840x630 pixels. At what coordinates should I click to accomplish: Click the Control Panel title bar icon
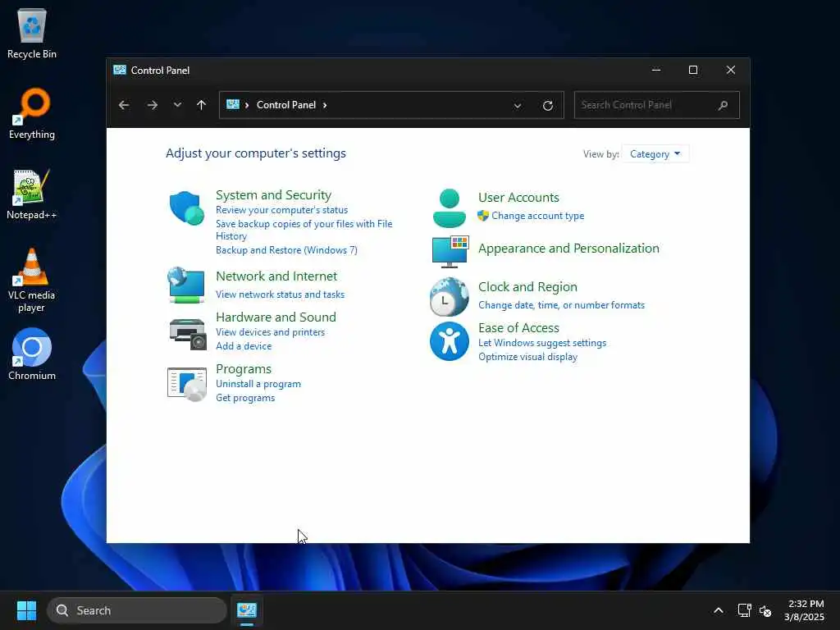(x=120, y=70)
